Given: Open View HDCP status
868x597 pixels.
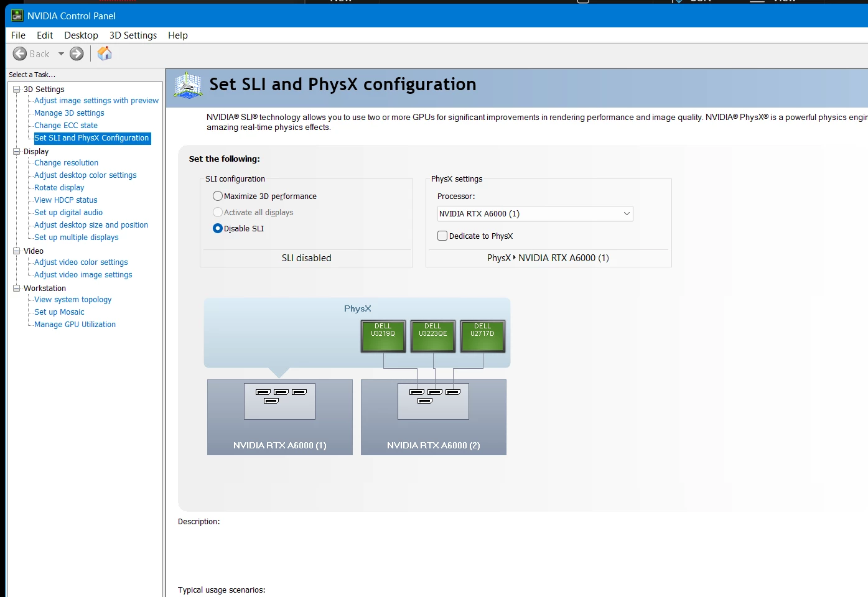Looking at the screenshot, I should 66,200.
